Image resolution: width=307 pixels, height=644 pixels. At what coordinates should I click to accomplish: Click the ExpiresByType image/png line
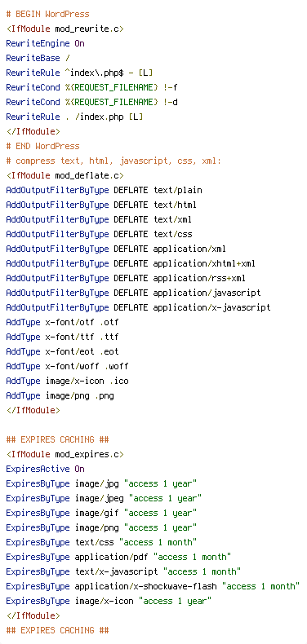101,529
